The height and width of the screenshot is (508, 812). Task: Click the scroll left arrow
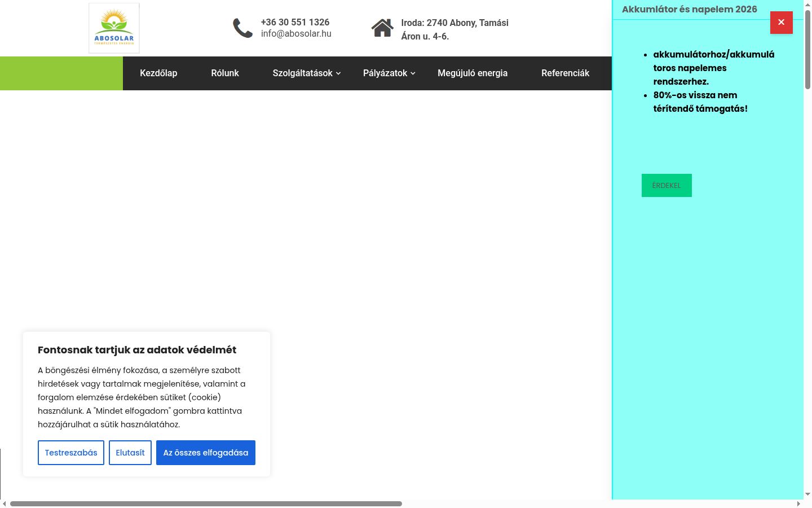(x=5, y=503)
